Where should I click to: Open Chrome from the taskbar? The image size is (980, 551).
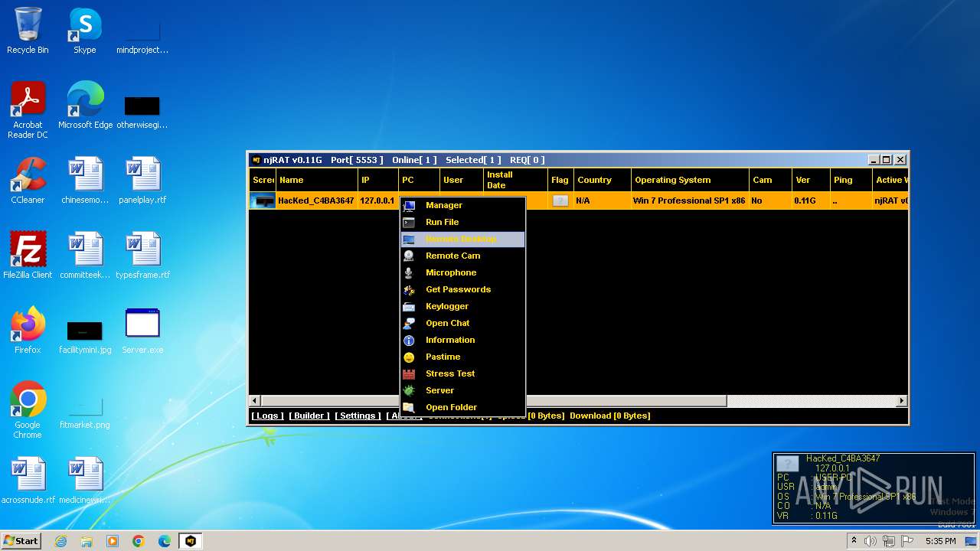point(139,541)
